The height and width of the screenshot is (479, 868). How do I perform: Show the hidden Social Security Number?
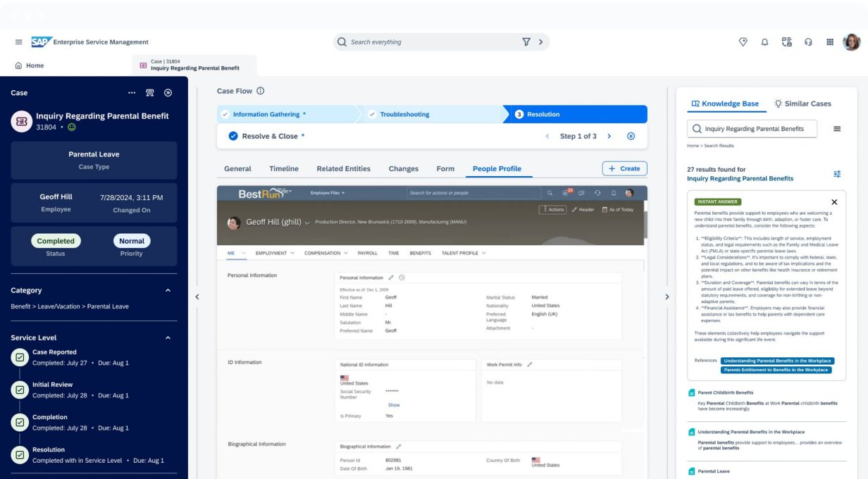(394, 405)
